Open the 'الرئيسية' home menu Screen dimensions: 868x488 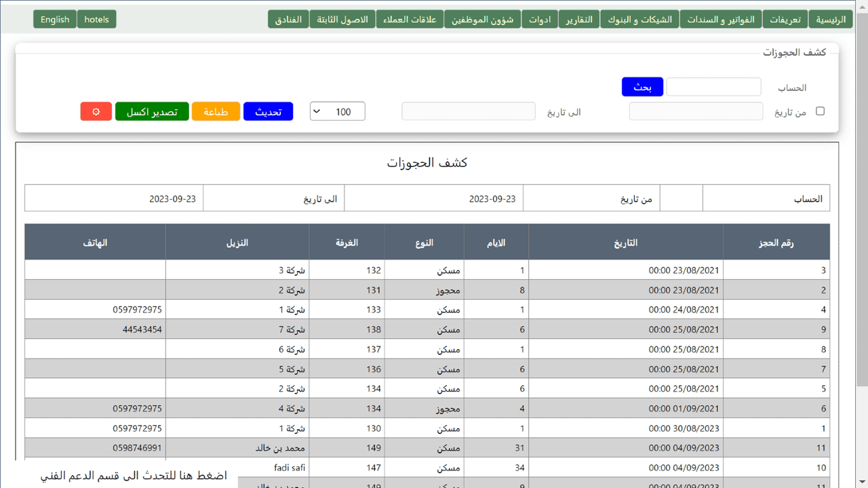[x=830, y=20]
